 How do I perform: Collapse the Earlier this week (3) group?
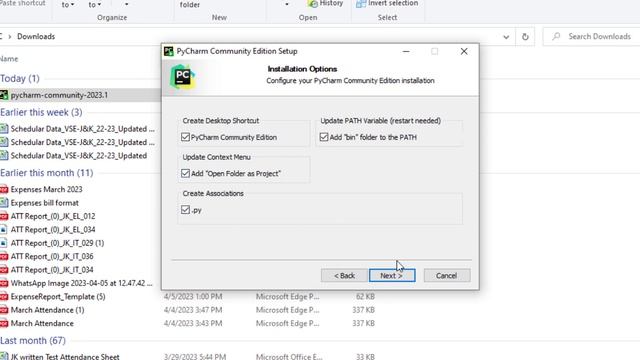point(41,112)
